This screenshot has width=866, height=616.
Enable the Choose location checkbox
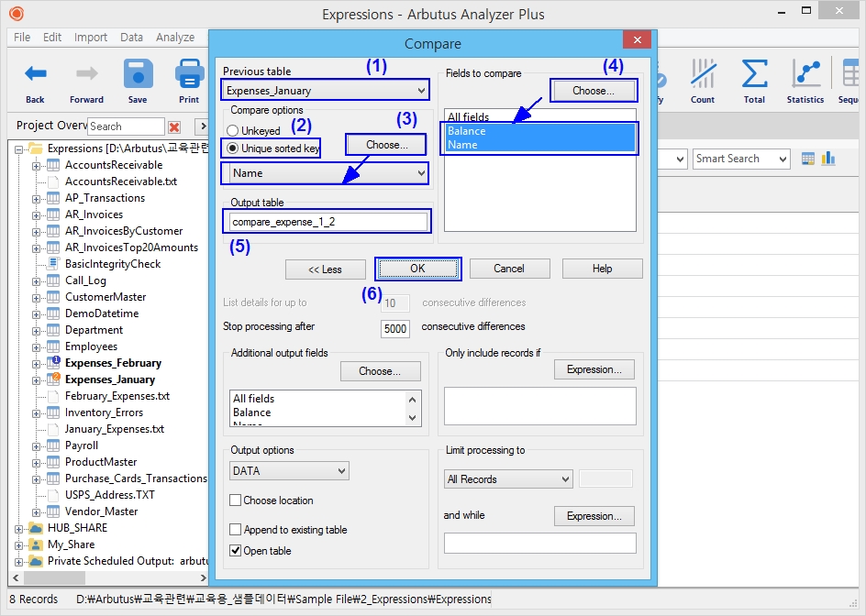[x=235, y=500]
